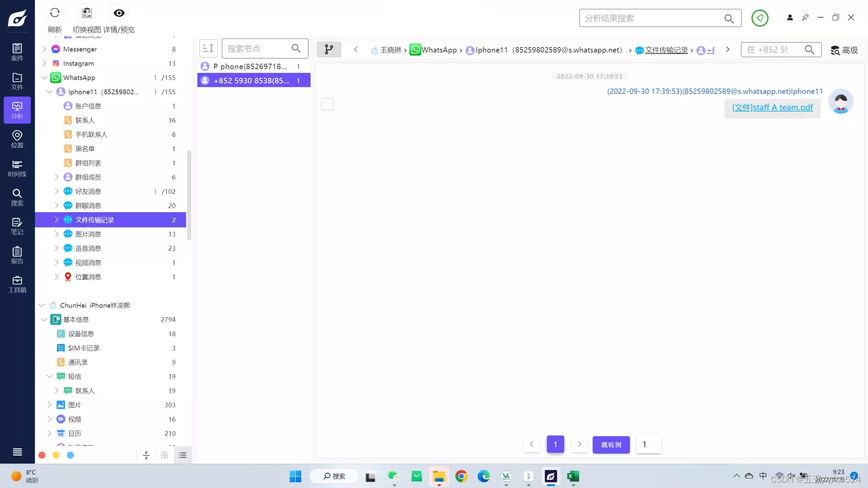Expand the 好友消息 tree node
The height and width of the screenshot is (488, 868).
(x=57, y=191)
